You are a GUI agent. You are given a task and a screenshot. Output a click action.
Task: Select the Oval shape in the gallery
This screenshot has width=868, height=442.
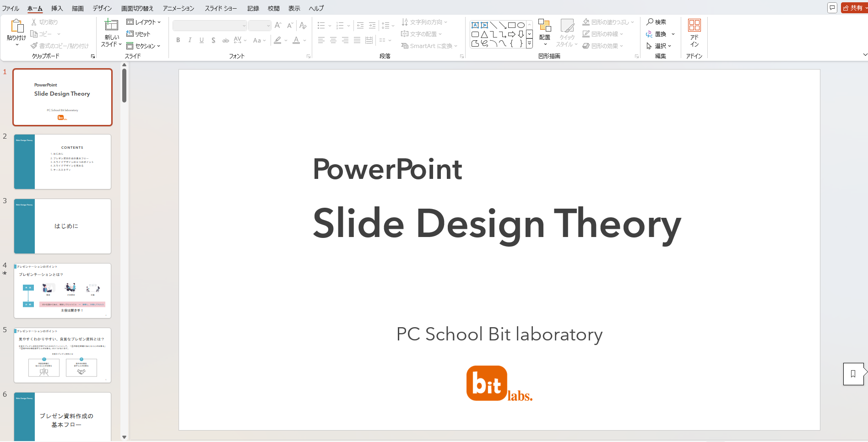click(521, 25)
